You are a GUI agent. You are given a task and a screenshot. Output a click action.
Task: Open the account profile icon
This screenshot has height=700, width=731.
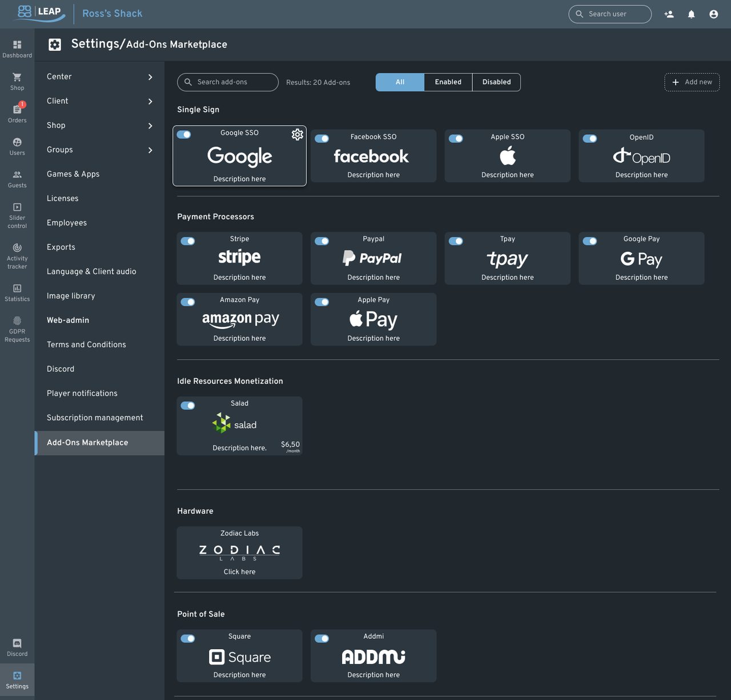click(714, 14)
